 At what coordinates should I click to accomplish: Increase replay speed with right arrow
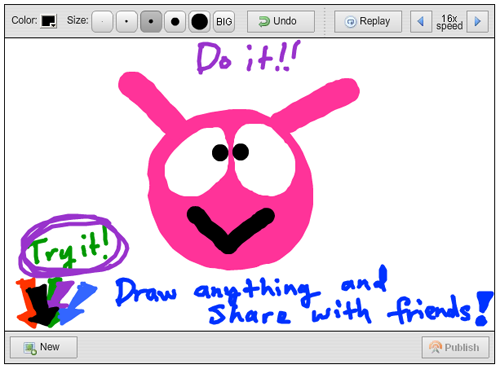(x=478, y=22)
